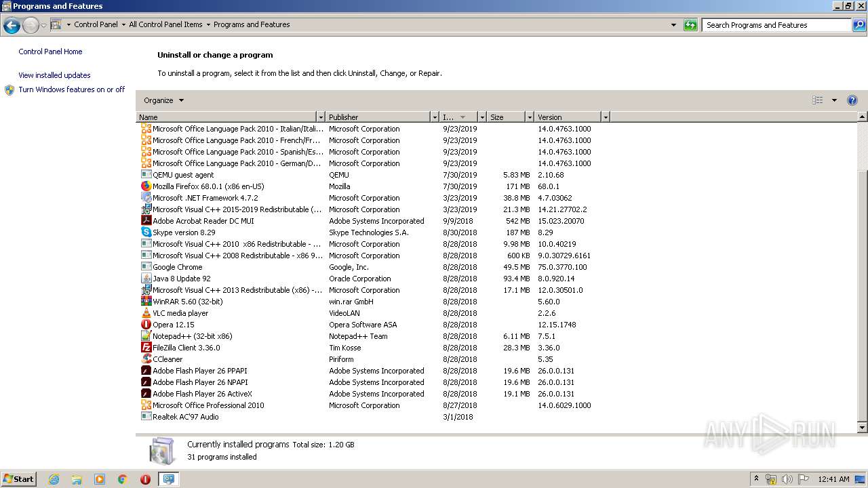Click the Adobe Acrobat Reader DC icon
This screenshot has width=868, height=488.
click(146, 221)
